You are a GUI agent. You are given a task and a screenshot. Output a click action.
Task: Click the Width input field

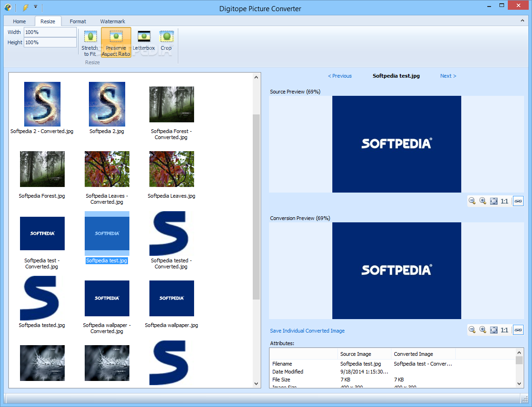pos(50,32)
